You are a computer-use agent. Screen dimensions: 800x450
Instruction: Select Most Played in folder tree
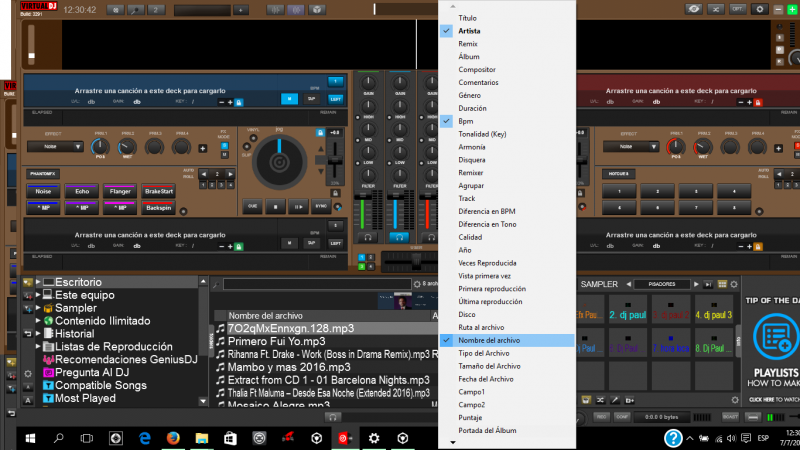point(85,398)
